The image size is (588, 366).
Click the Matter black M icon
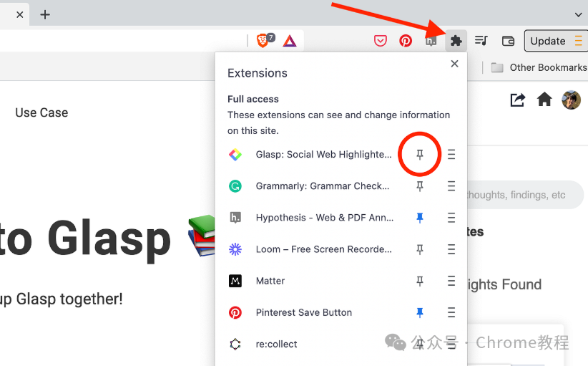(x=235, y=281)
